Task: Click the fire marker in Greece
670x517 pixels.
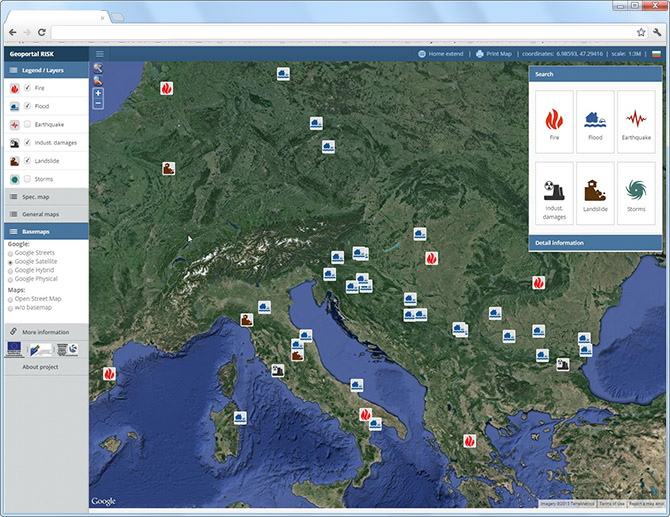Action: tap(470, 441)
